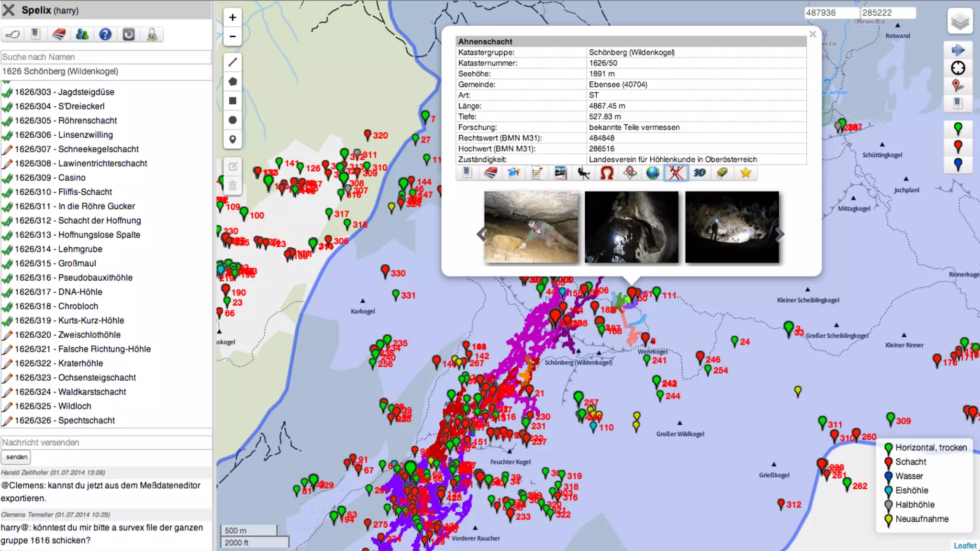
Task: Click the globe icon in popup
Action: pyautogui.click(x=653, y=173)
